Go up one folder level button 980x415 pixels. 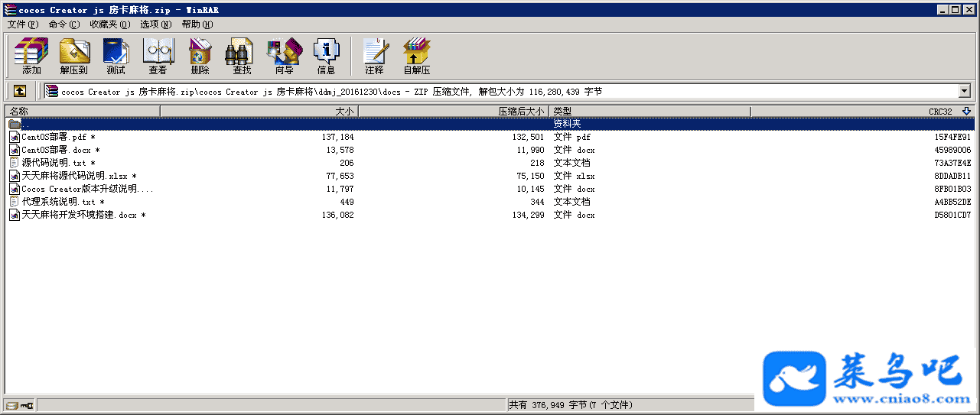click(x=20, y=91)
